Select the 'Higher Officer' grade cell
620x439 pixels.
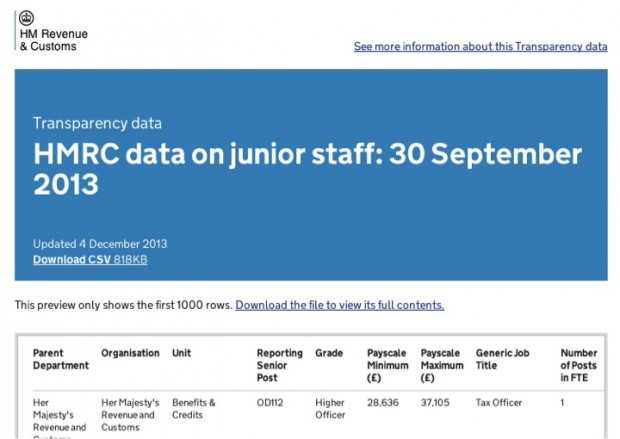[330, 409]
